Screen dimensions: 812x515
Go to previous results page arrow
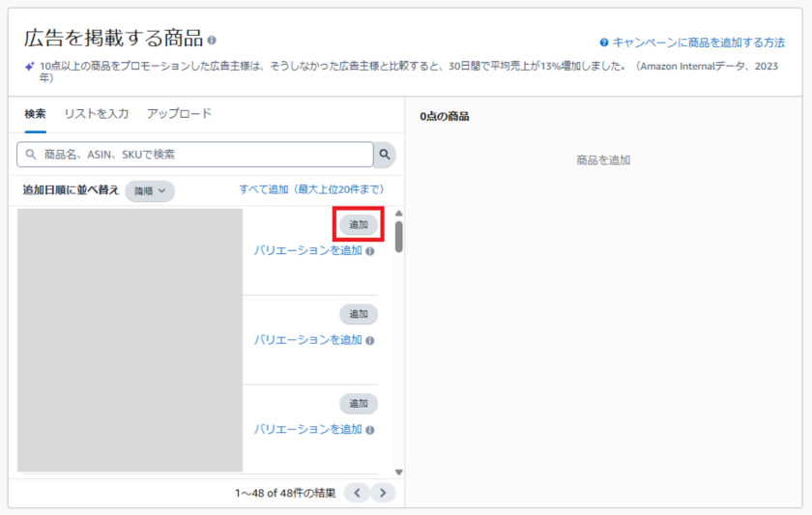click(x=357, y=493)
